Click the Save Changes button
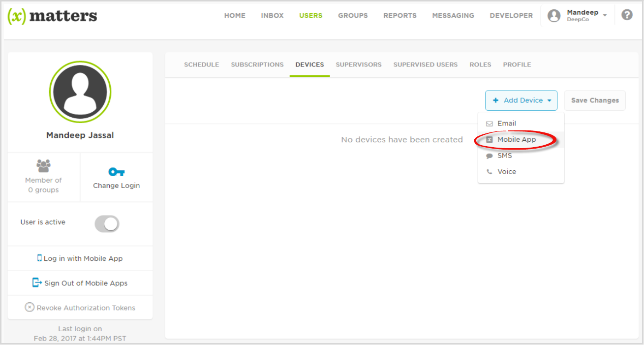644x345 pixels. point(595,100)
